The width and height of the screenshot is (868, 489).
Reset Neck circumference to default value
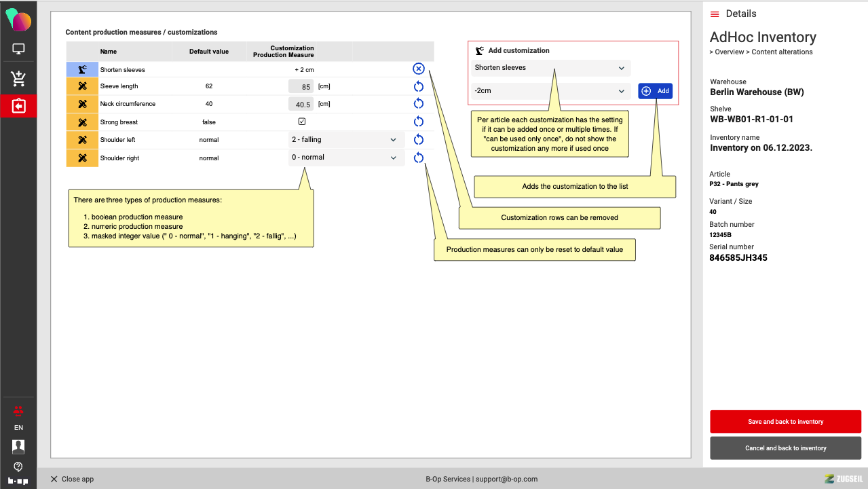click(419, 104)
